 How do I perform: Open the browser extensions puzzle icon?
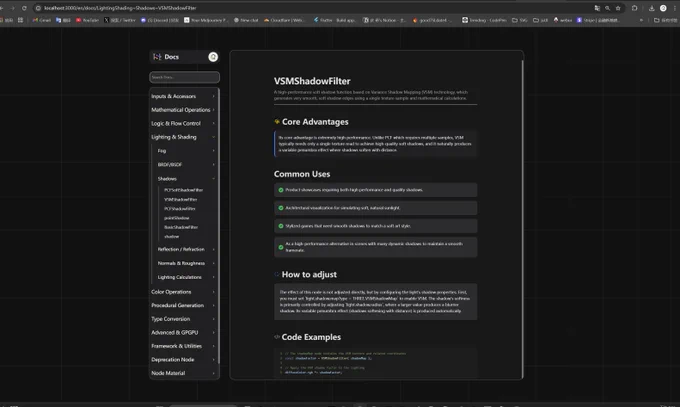point(634,8)
